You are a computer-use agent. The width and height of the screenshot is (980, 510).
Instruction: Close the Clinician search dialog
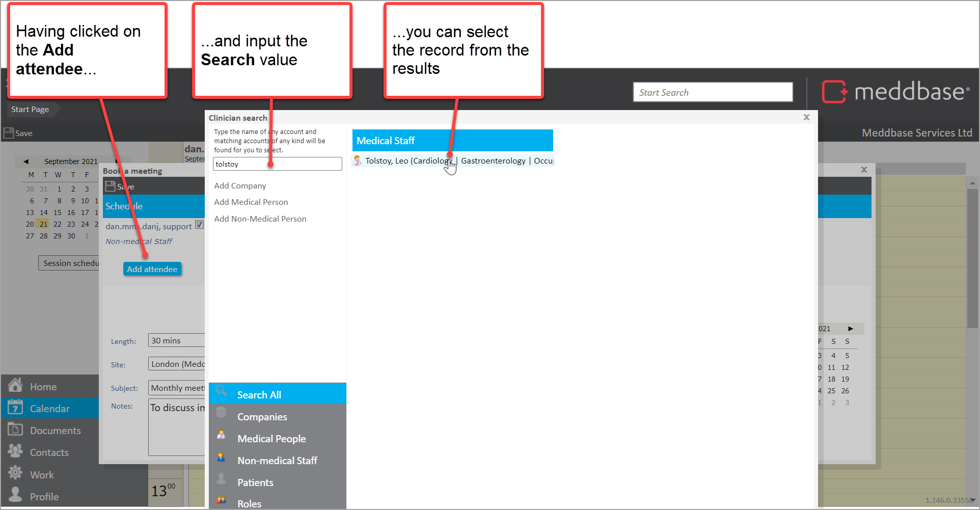tap(806, 117)
